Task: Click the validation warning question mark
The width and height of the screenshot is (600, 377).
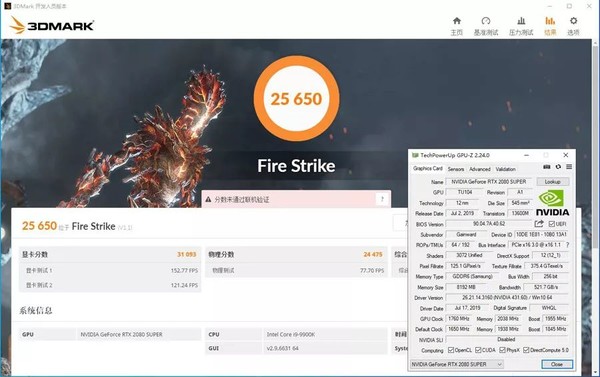Action: pyautogui.click(x=382, y=199)
